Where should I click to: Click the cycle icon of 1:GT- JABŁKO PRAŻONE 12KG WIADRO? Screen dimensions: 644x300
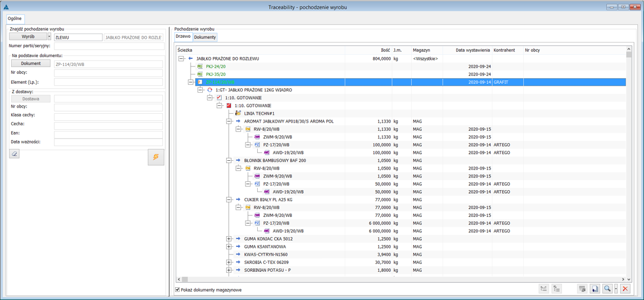coord(209,90)
